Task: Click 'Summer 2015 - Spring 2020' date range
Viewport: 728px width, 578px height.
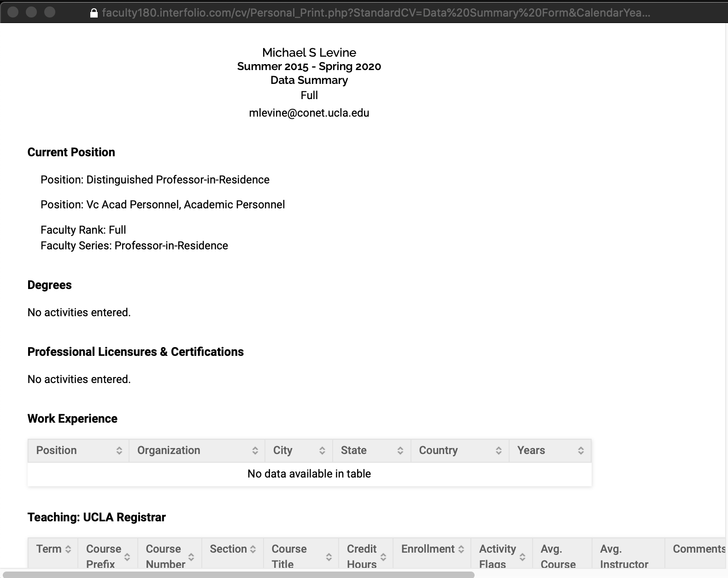Action: (309, 66)
